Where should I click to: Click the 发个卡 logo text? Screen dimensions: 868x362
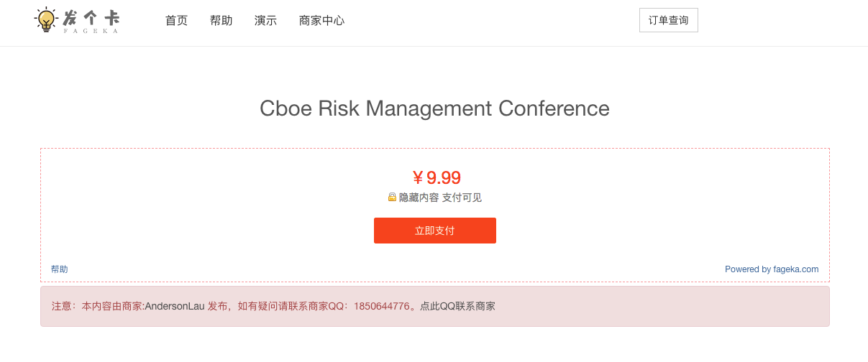(x=91, y=17)
